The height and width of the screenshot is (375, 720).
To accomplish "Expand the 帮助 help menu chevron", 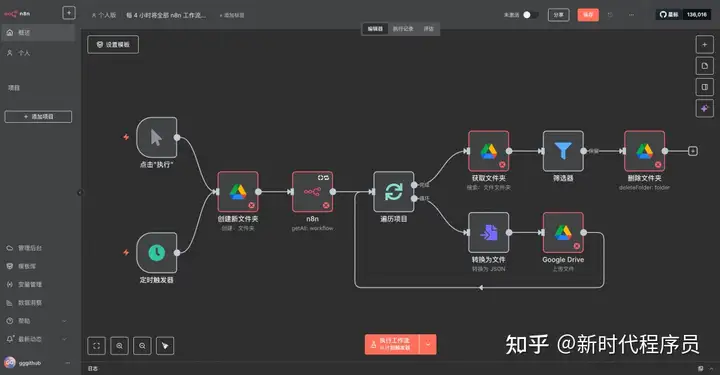I will point(64,321).
